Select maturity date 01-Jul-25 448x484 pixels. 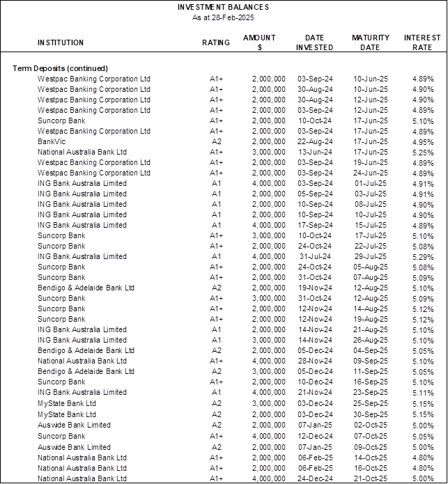[x=371, y=184]
